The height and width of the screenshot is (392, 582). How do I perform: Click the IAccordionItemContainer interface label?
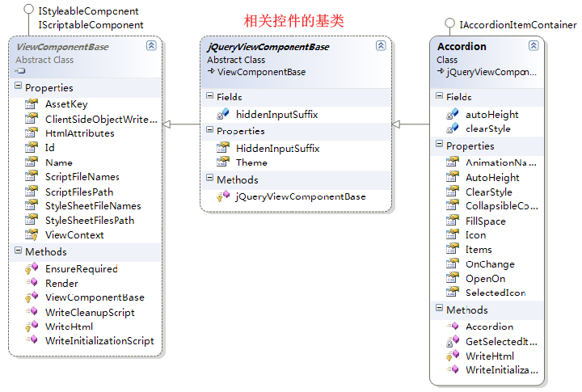tap(518, 25)
